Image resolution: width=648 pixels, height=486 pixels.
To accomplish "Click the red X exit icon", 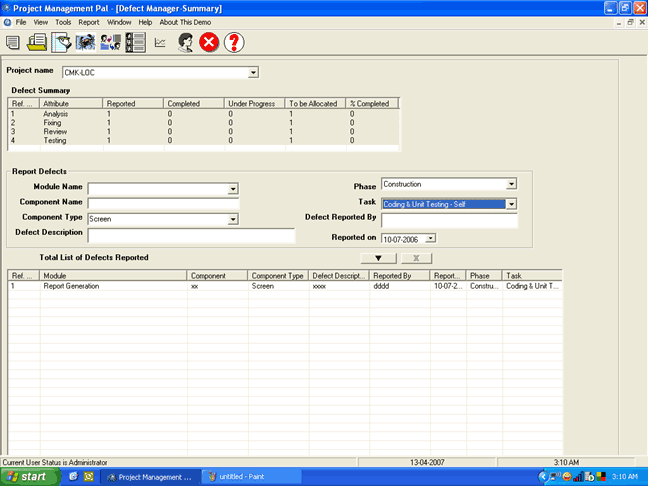I will [x=209, y=42].
